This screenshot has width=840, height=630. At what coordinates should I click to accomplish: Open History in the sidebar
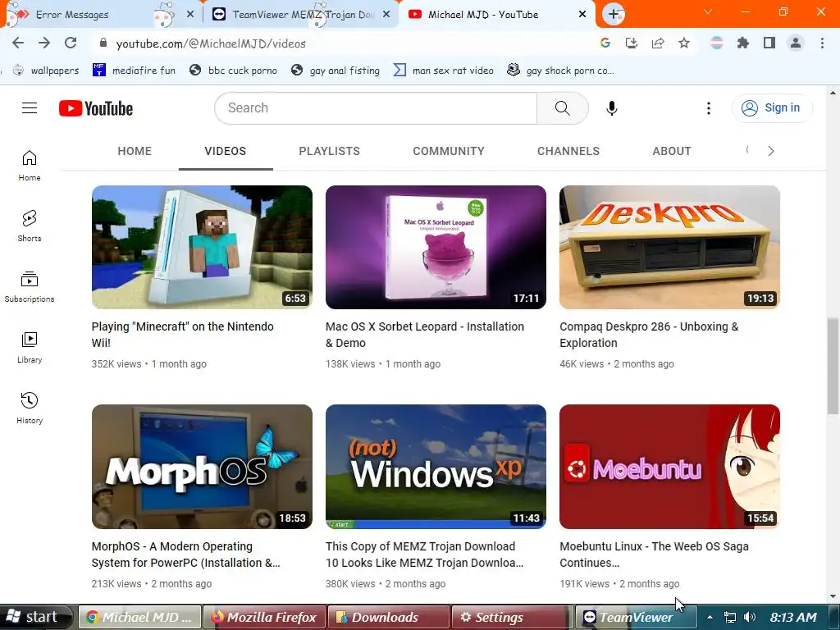tap(30, 409)
